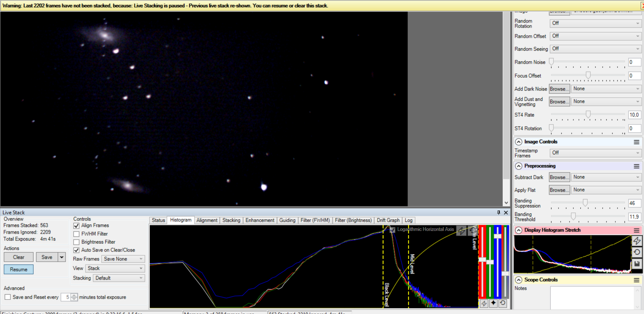Click auto-stretch lightning icon in Display Histogram Stretch

click(x=637, y=241)
